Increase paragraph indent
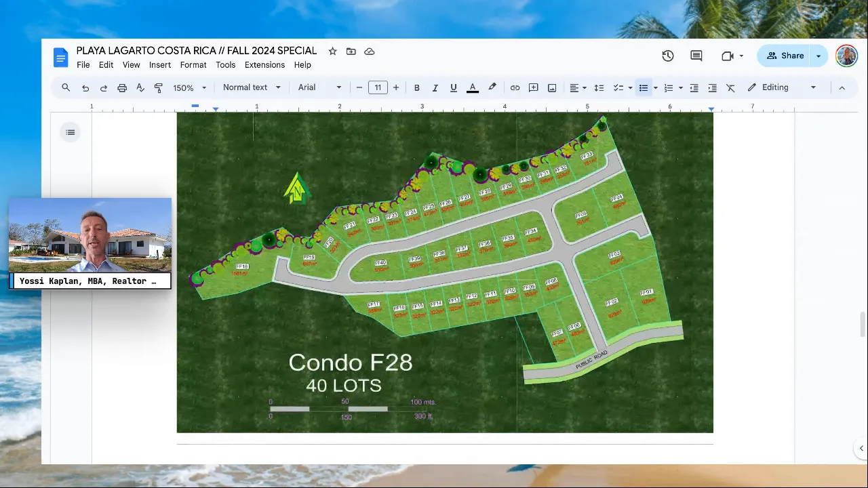The width and height of the screenshot is (868, 488). tap(713, 87)
